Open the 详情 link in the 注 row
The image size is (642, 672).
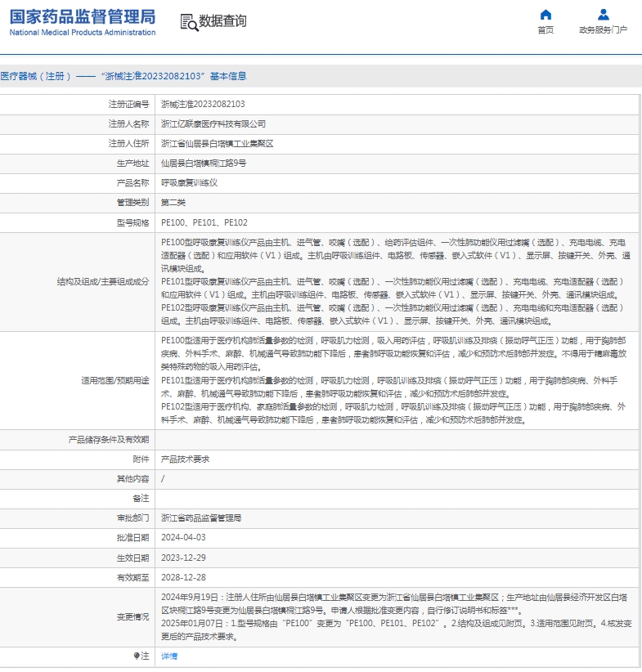(169, 656)
